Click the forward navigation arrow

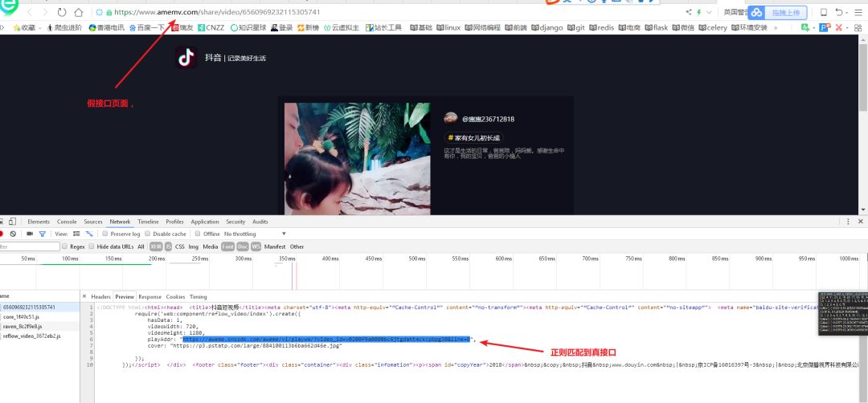pos(45,12)
